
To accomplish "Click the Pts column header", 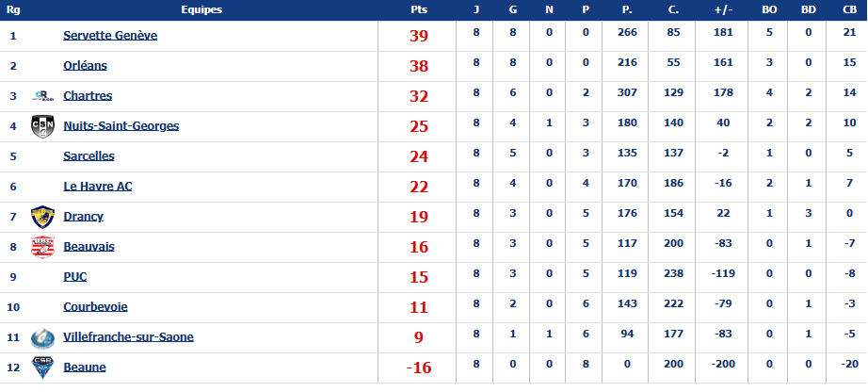I will pos(419,9).
